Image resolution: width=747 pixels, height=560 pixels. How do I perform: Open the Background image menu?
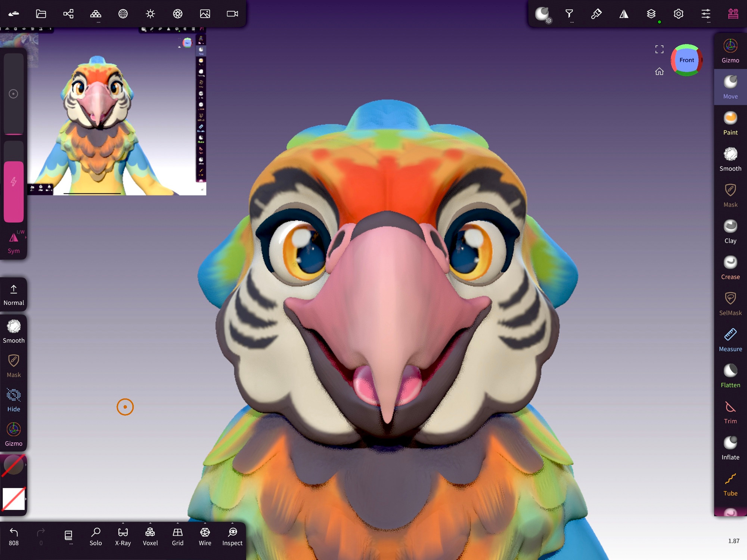click(x=205, y=14)
